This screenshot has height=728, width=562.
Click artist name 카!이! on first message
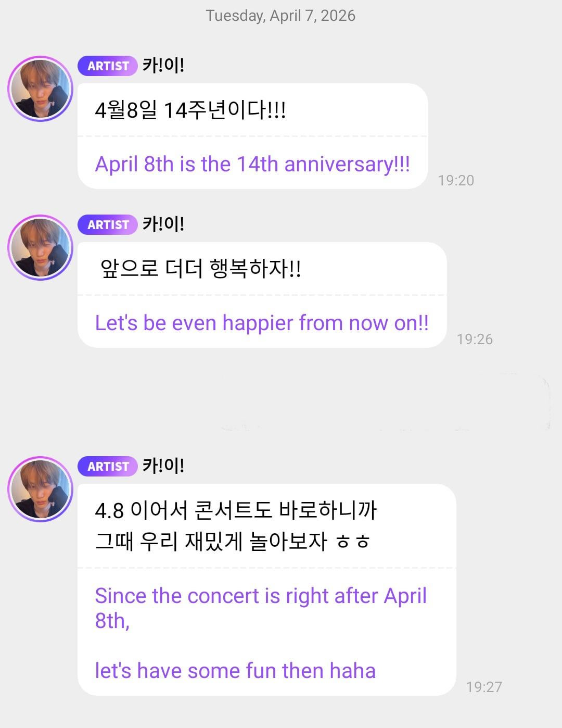tap(163, 66)
